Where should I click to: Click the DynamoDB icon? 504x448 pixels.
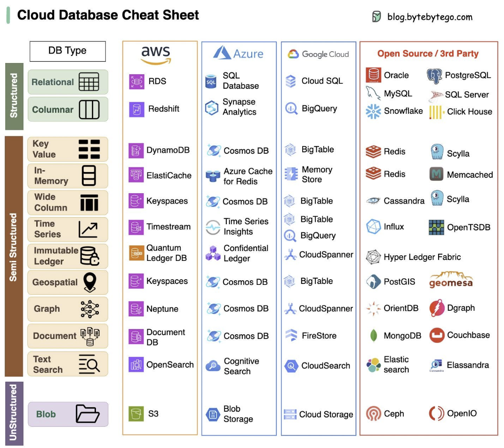tap(136, 150)
